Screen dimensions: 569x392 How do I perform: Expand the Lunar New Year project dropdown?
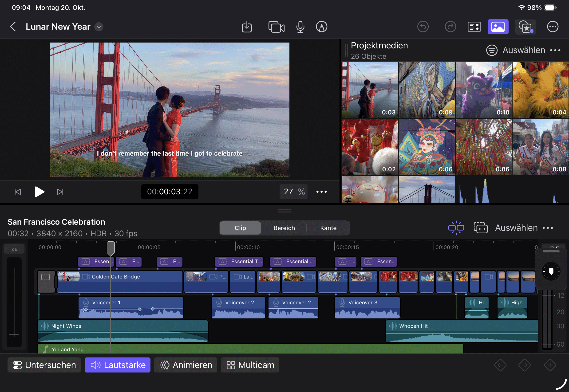pyautogui.click(x=99, y=27)
